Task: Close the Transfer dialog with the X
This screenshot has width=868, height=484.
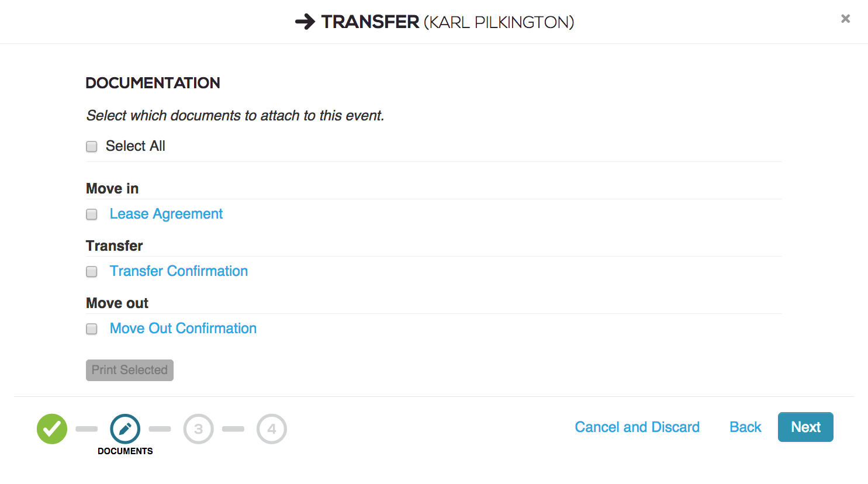Action: pyautogui.click(x=845, y=19)
